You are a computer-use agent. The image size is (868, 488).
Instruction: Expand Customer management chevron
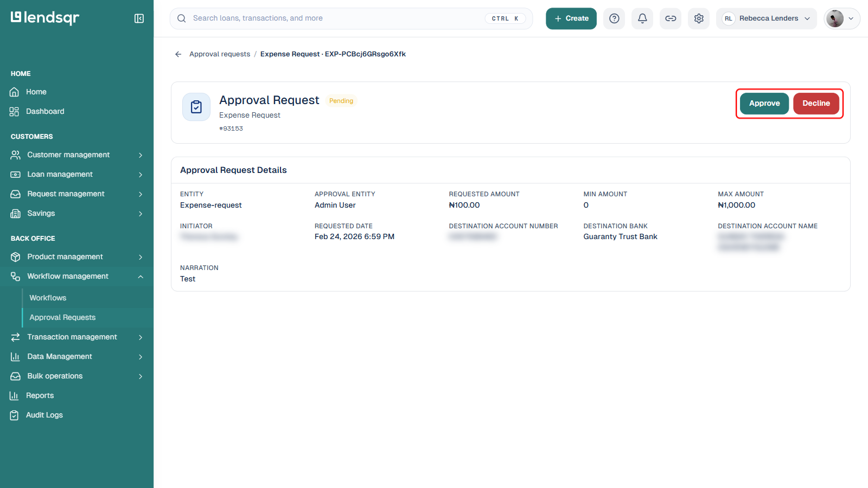(141, 155)
